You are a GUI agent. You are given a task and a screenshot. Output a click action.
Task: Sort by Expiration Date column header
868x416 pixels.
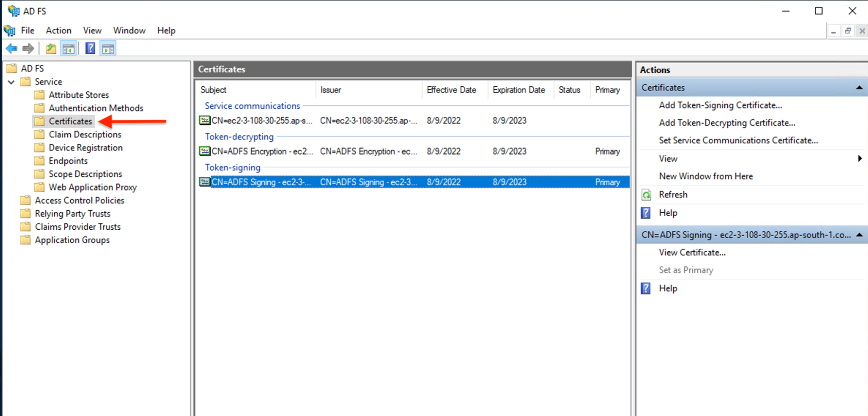(x=518, y=90)
